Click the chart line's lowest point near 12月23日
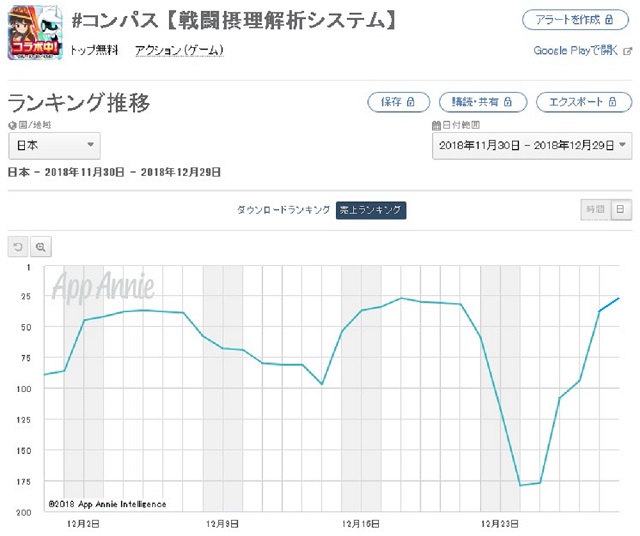 coord(520,485)
